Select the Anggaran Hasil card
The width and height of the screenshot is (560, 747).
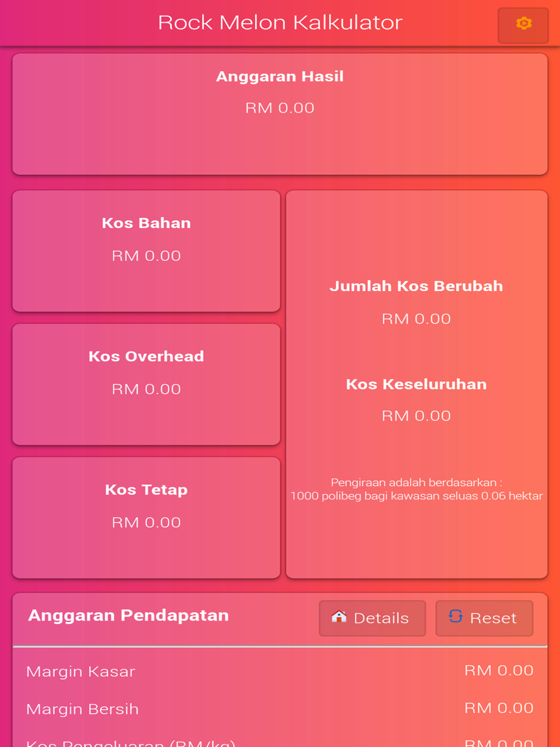click(280, 114)
